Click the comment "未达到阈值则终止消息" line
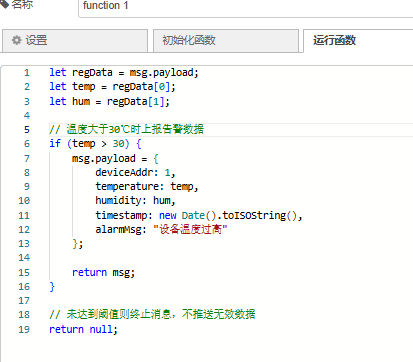 (x=152, y=314)
